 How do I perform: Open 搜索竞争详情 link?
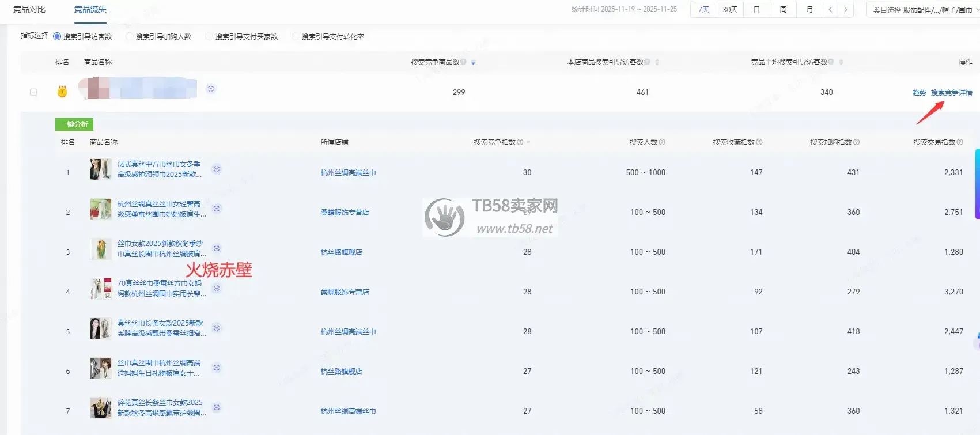point(951,93)
